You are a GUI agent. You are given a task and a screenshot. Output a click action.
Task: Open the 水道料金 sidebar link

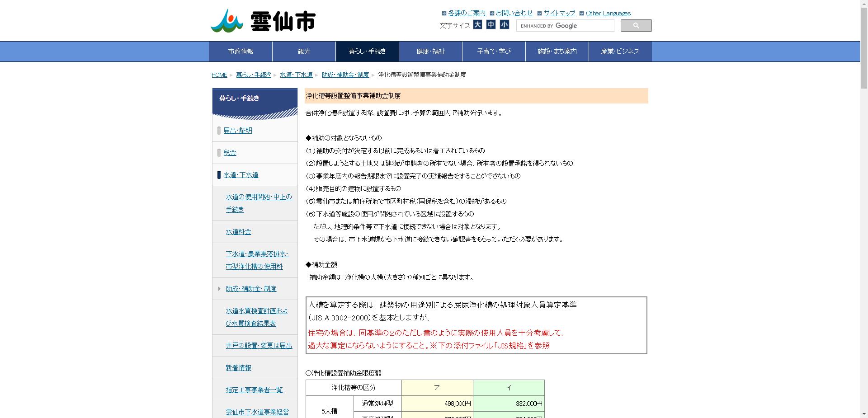point(238,231)
